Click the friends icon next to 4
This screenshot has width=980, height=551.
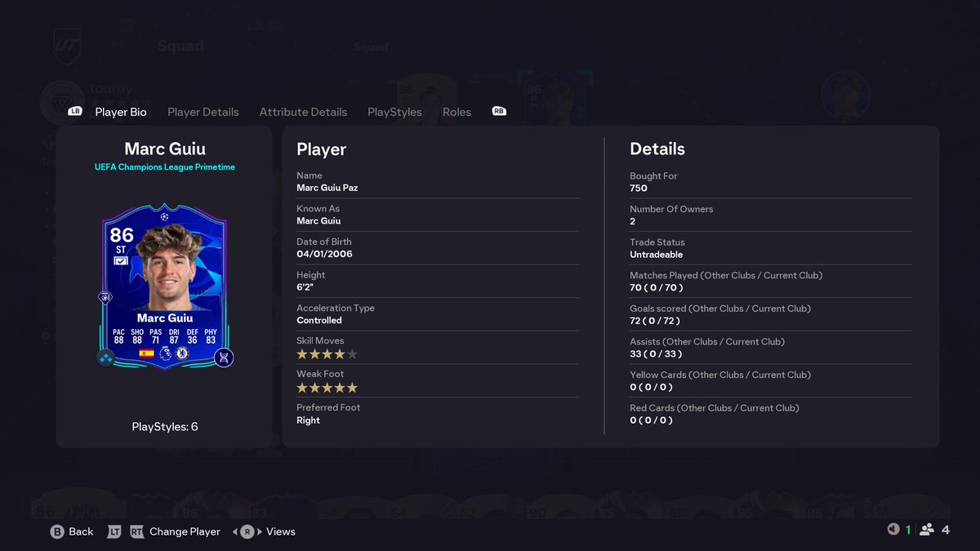927,530
